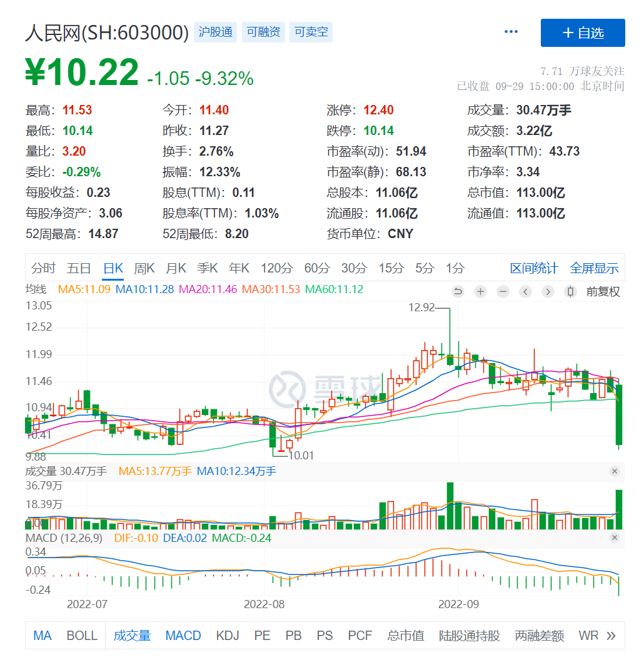
Task: Switch to the 15分 interval tab
Action: pyautogui.click(x=391, y=268)
